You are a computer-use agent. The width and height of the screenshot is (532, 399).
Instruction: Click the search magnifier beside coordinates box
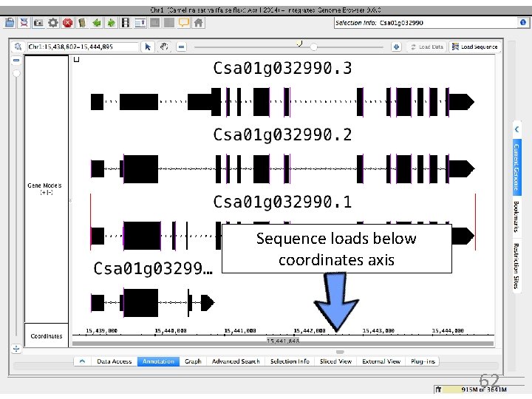pos(18,47)
